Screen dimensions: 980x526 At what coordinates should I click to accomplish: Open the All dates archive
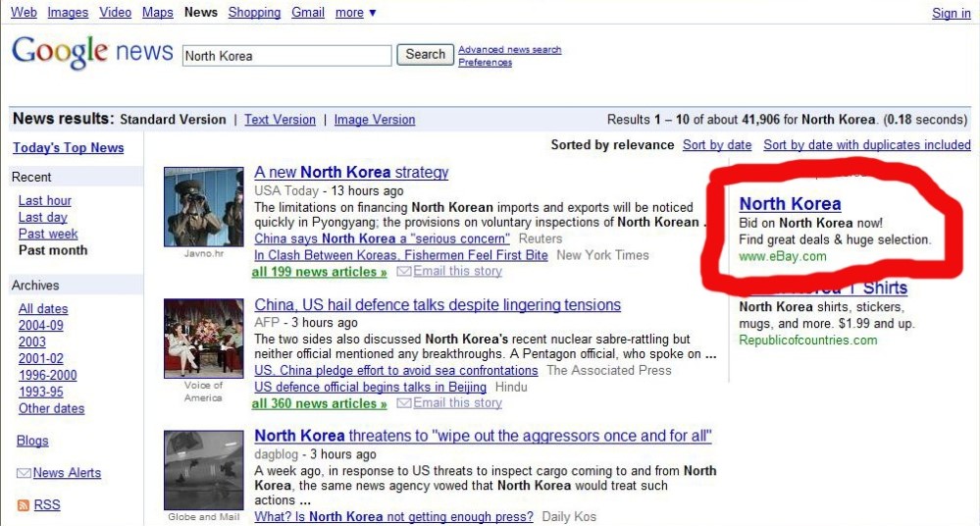[x=43, y=309]
